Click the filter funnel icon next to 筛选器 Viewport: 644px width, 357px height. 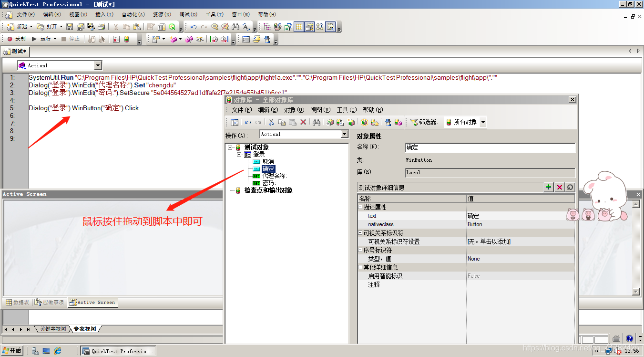tap(413, 122)
